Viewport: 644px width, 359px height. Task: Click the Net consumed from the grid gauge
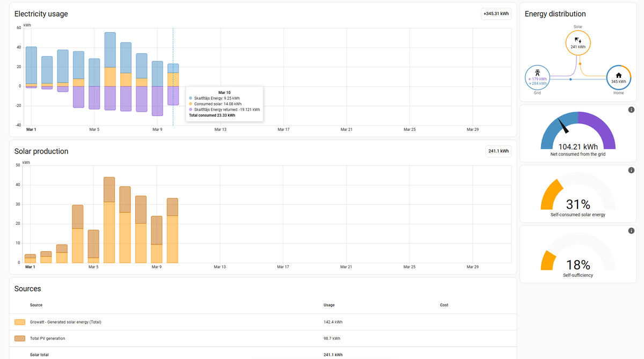point(578,130)
